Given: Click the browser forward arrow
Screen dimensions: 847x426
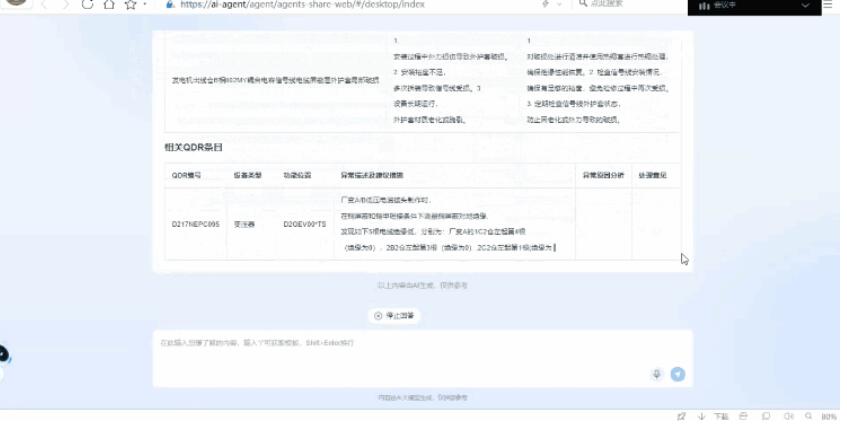Looking at the screenshot, I should [x=66, y=5].
